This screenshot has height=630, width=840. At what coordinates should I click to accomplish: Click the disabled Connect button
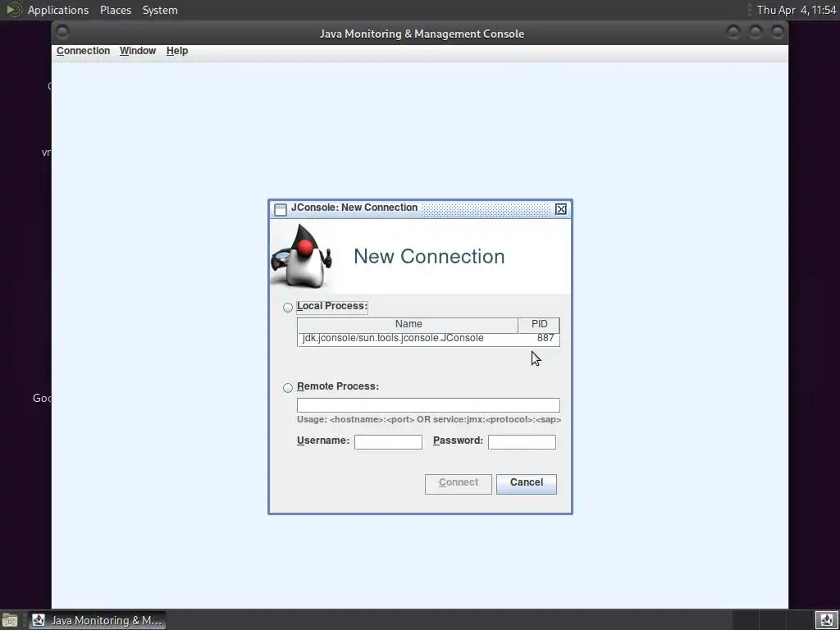click(x=458, y=484)
